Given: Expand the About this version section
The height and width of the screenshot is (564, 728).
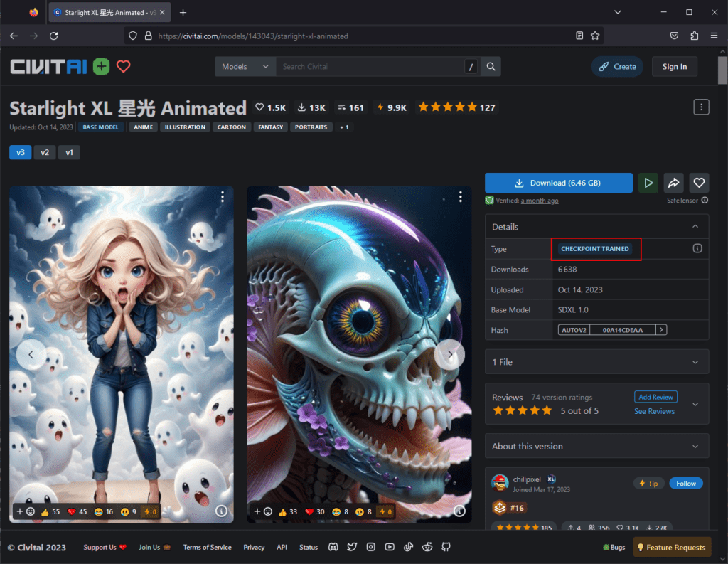Looking at the screenshot, I should [x=596, y=447].
